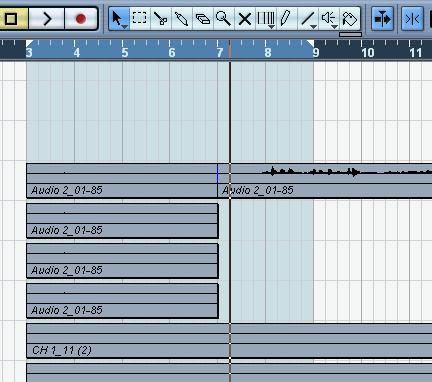Image resolution: width=432 pixels, height=382 pixels.
Task: Select the Range Selection tool
Action: (x=140, y=18)
